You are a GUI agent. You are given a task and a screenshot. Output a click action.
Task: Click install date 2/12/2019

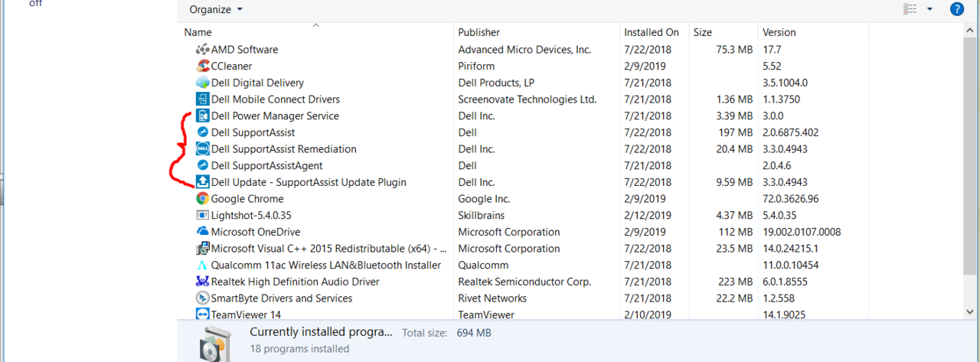(648, 215)
